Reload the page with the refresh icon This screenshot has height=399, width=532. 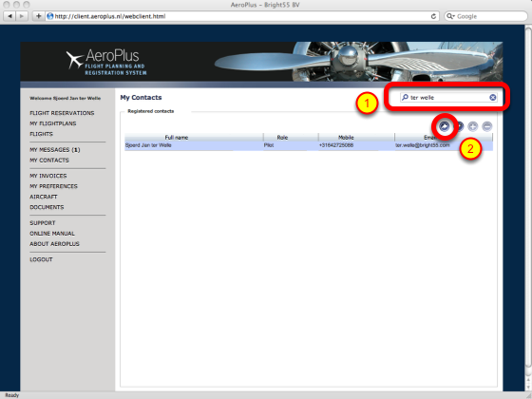point(433,16)
